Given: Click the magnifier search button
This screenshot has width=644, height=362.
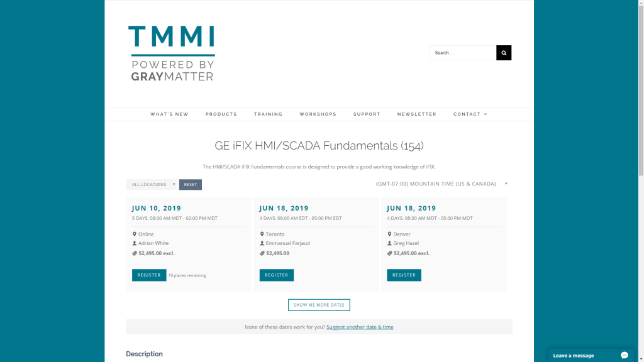Looking at the screenshot, I should [504, 53].
